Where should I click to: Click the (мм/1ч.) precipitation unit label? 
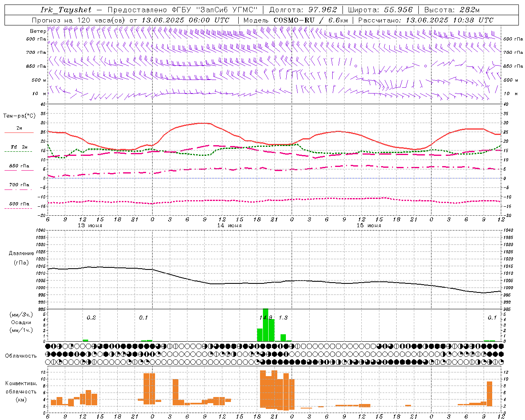21,330
